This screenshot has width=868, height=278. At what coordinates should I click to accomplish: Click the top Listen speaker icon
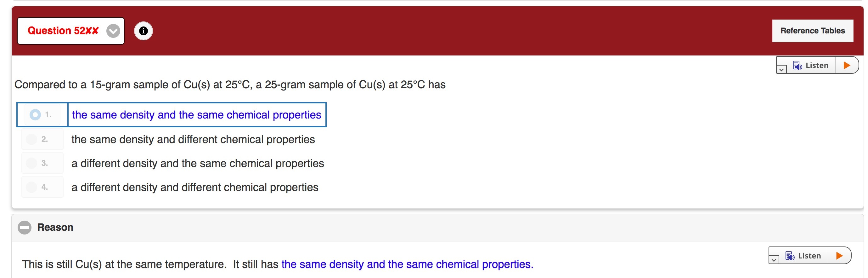(x=797, y=66)
